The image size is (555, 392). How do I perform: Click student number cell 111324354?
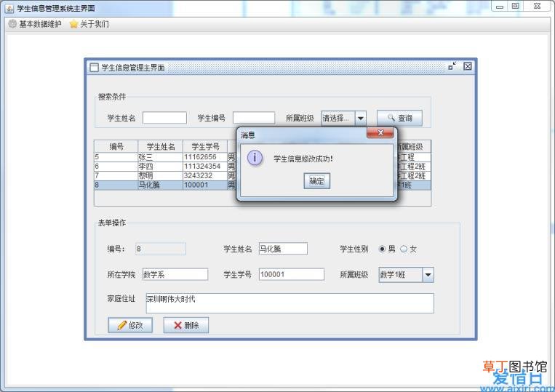(205, 167)
